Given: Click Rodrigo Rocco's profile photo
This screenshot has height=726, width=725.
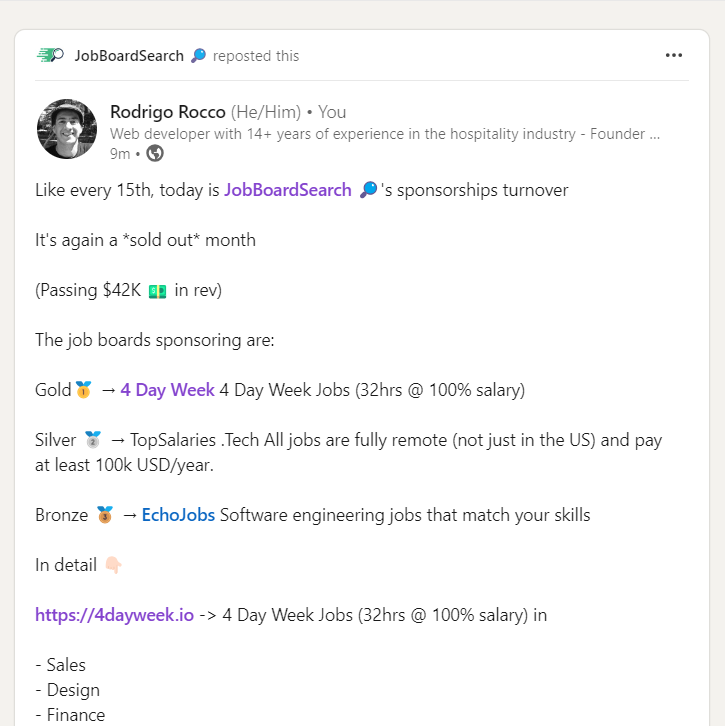Looking at the screenshot, I should pyautogui.click(x=66, y=129).
